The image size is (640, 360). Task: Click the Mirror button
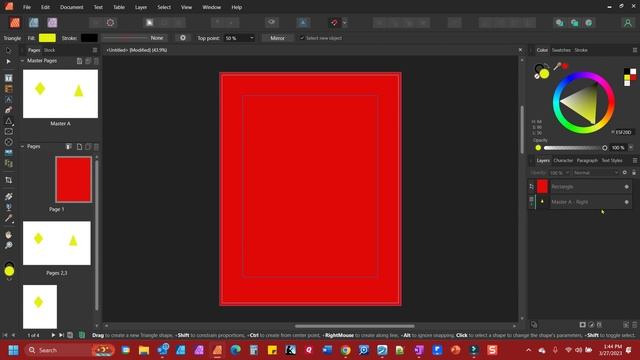pyautogui.click(x=277, y=38)
